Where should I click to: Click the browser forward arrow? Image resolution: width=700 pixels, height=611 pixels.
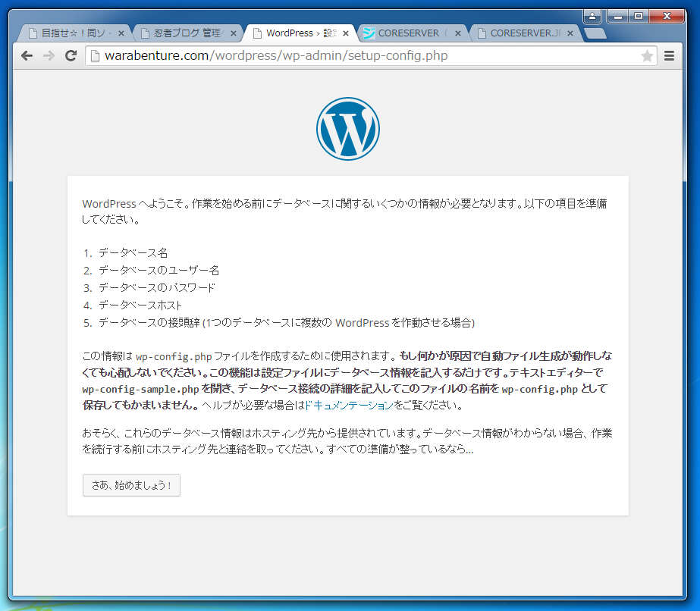coord(49,56)
